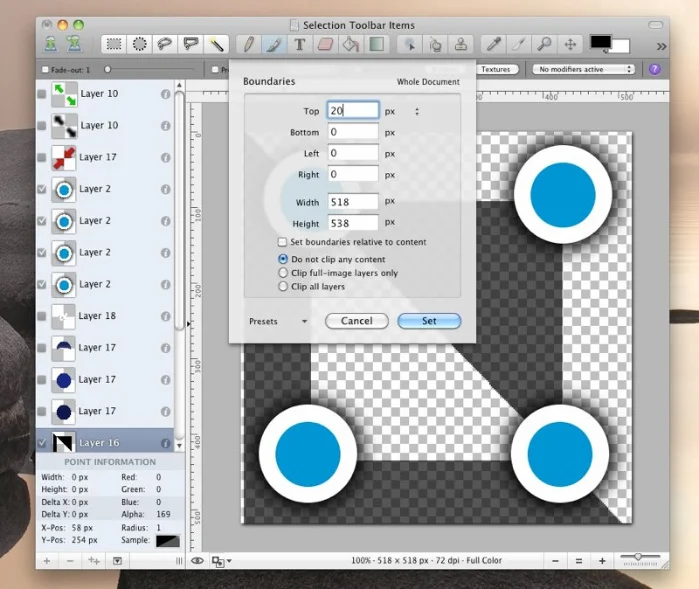The height and width of the screenshot is (589, 699).
Task: Click the black foreground color swatch
Action: tap(600, 42)
